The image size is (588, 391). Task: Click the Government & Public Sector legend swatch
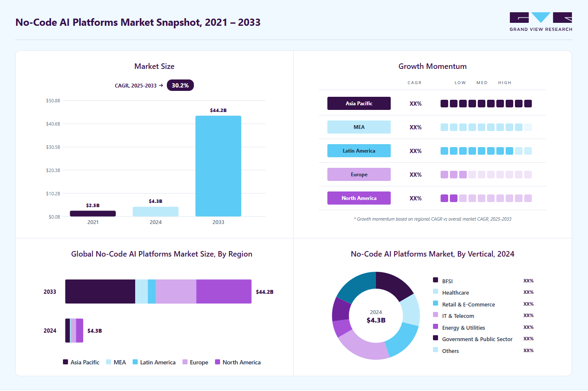436,338
